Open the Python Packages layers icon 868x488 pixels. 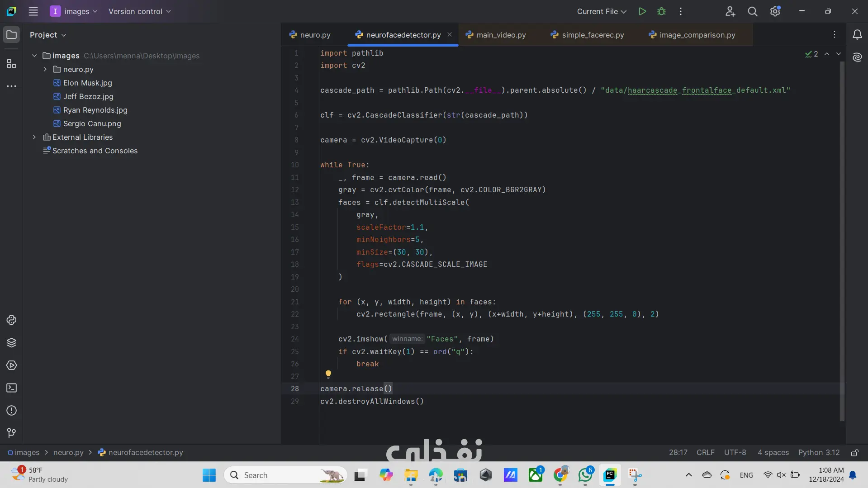(x=11, y=343)
